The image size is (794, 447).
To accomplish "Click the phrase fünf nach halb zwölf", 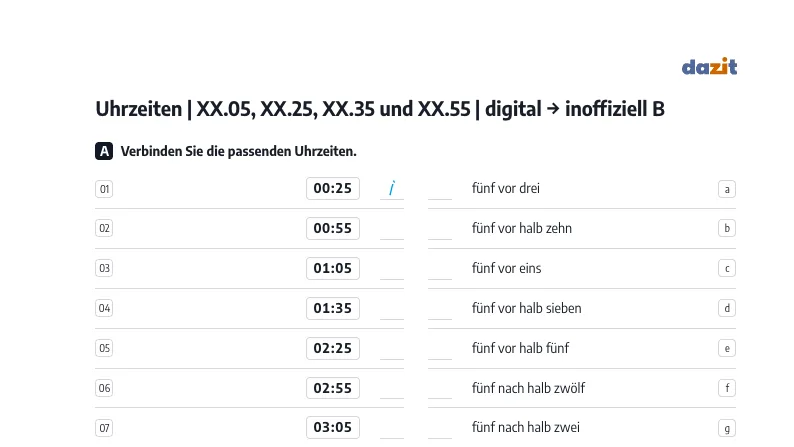I will point(528,388).
